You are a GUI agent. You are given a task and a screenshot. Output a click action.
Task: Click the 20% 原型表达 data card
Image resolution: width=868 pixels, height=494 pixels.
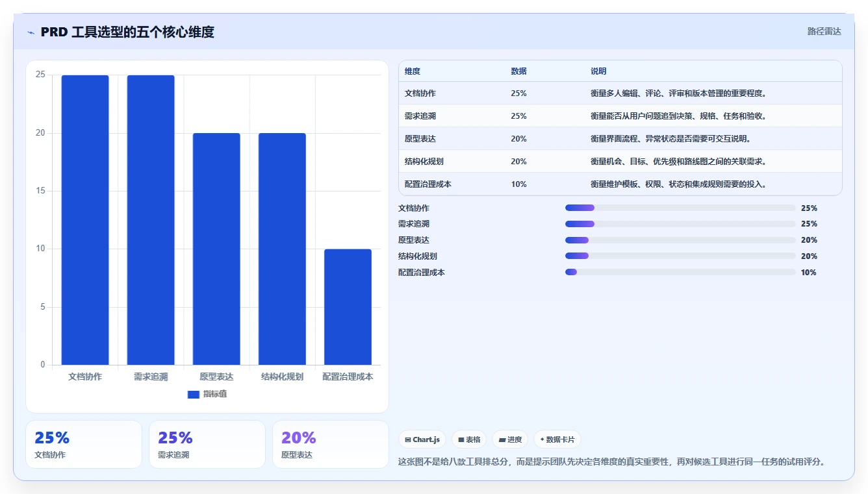(x=331, y=444)
